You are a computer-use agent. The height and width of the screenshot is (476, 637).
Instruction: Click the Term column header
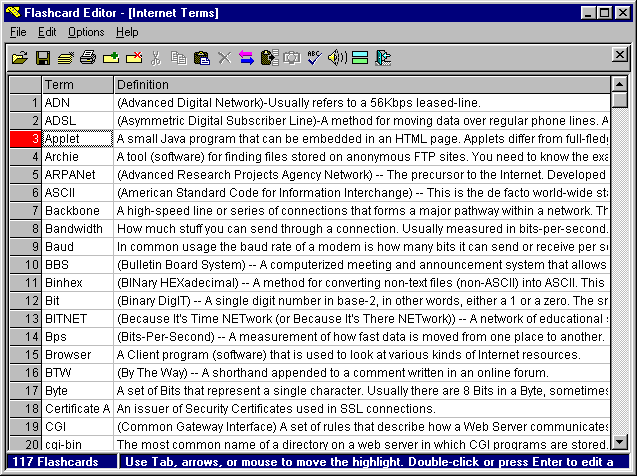click(x=76, y=85)
